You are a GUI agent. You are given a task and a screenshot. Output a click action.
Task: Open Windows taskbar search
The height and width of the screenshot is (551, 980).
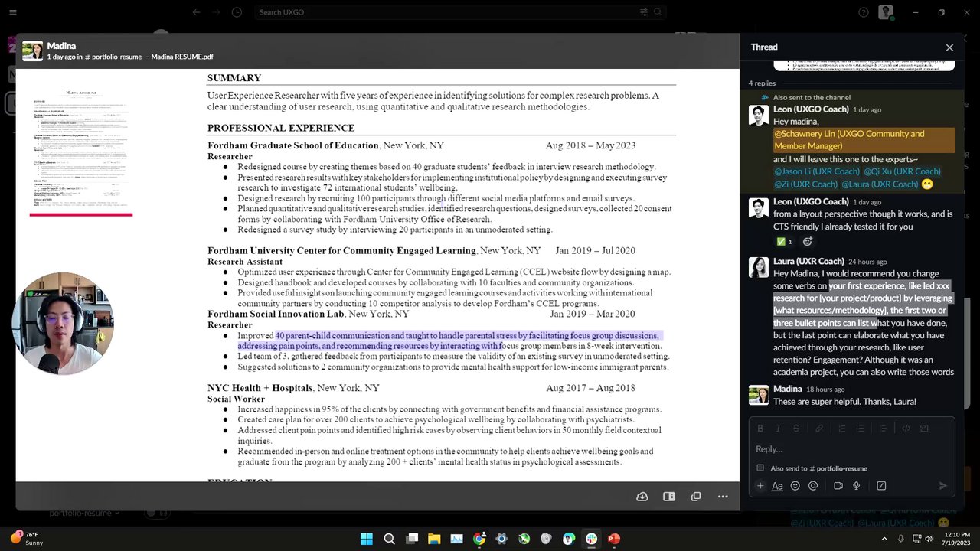(x=389, y=539)
